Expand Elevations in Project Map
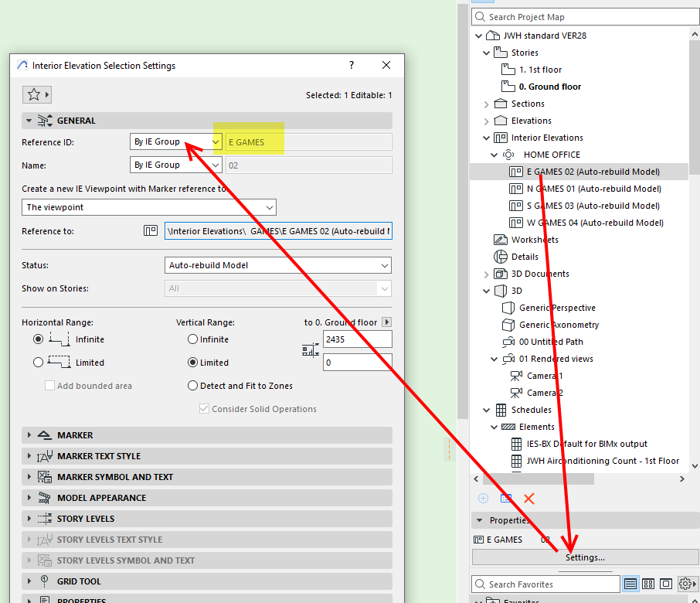The width and height of the screenshot is (700, 603). (x=487, y=121)
